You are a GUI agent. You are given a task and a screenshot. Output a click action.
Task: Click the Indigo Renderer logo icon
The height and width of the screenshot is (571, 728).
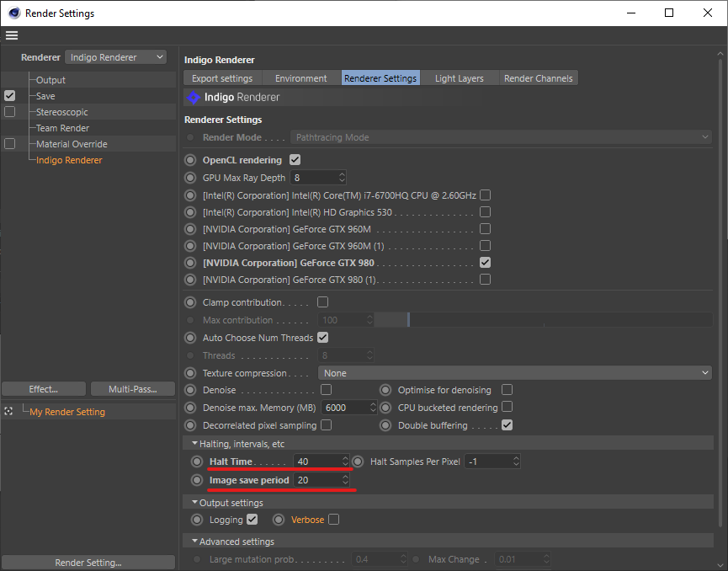(x=194, y=98)
